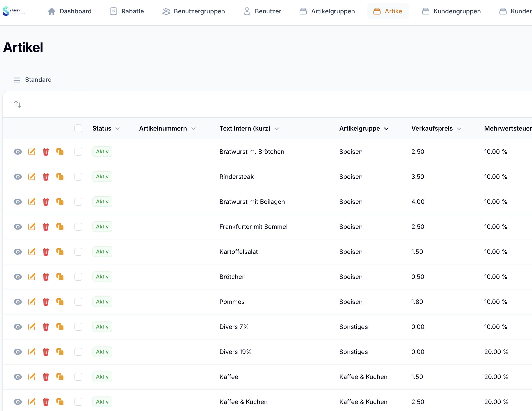Screen dimensions: 532x411
Task: Toggle the select-all checkbox in header
Action: pyautogui.click(x=78, y=128)
